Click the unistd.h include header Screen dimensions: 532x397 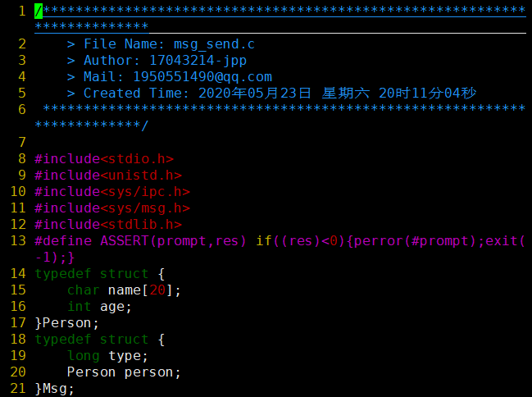(x=141, y=176)
